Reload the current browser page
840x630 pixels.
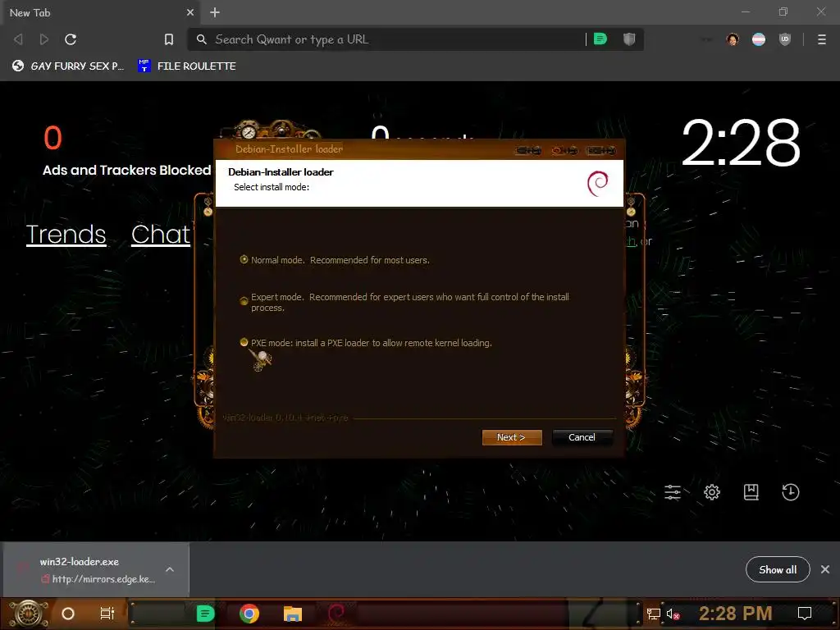[71, 39]
